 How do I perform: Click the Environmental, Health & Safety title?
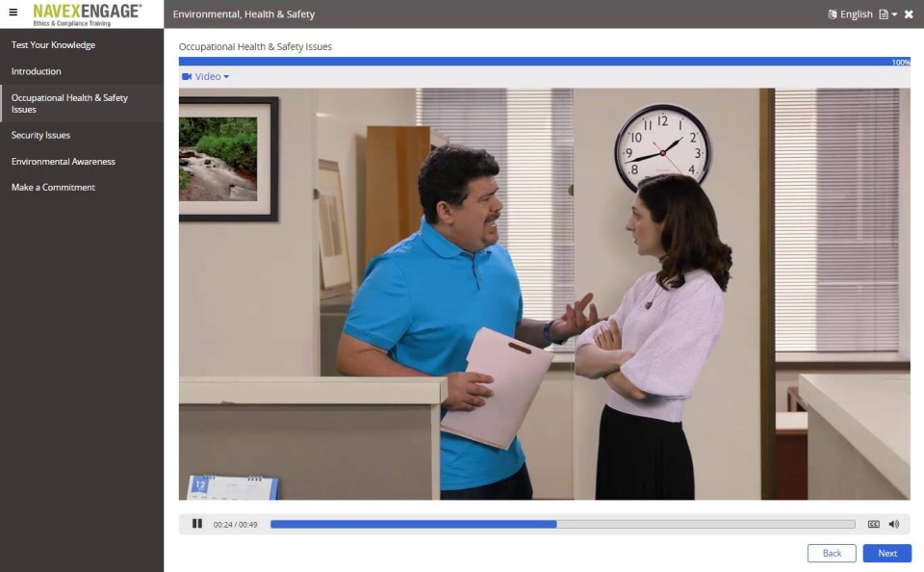[x=244, y=14]
